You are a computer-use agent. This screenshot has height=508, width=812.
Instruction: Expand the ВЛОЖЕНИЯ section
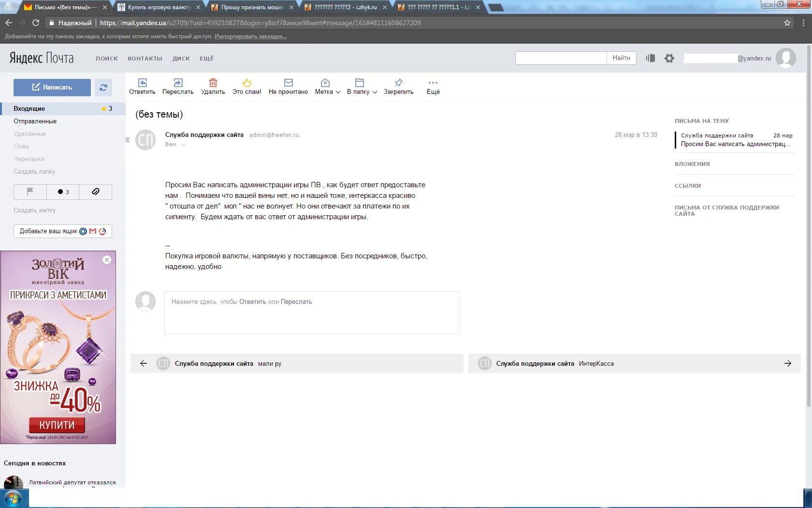click(x=692, y=164)
